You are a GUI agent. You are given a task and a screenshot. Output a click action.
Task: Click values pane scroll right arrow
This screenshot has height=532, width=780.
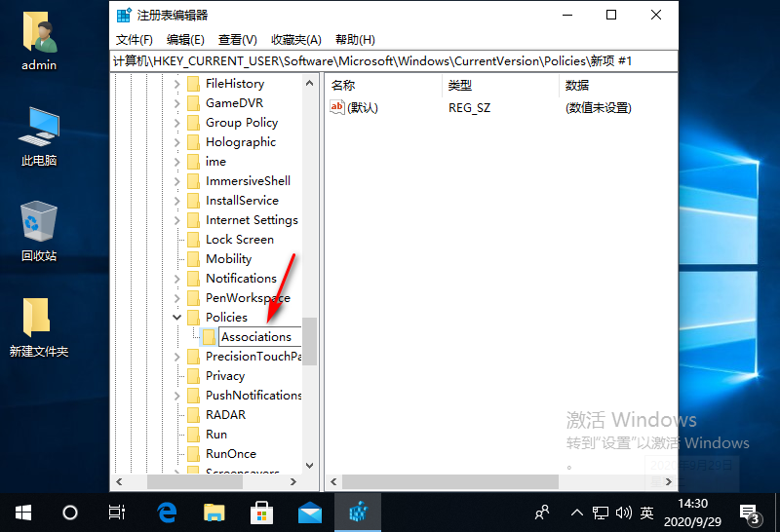pyautogui.click(x=668, y=481)
